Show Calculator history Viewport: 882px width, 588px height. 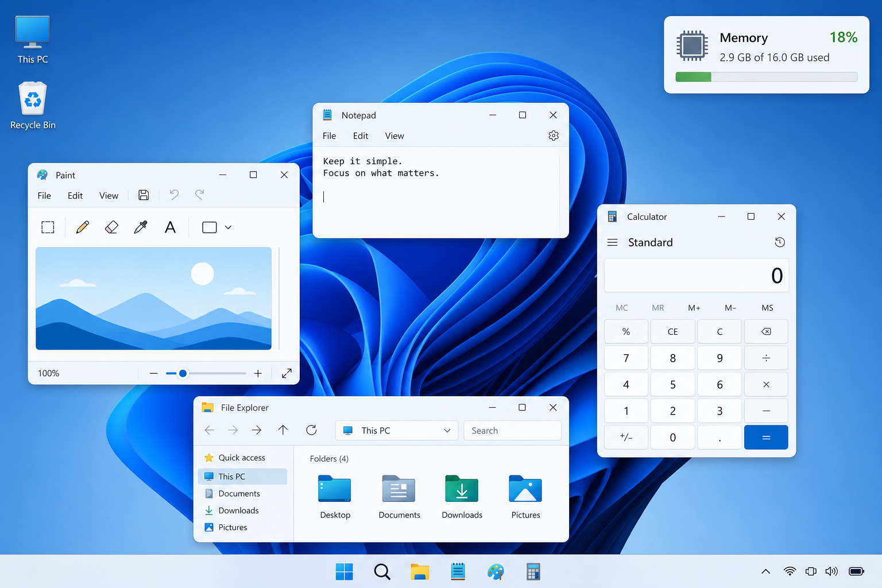(x=780, y=242)
